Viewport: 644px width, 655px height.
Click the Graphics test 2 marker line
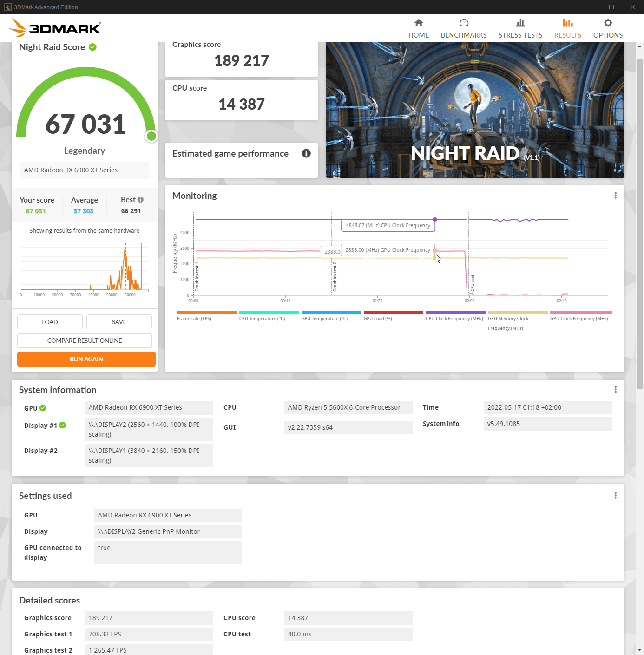coord(331,253)
